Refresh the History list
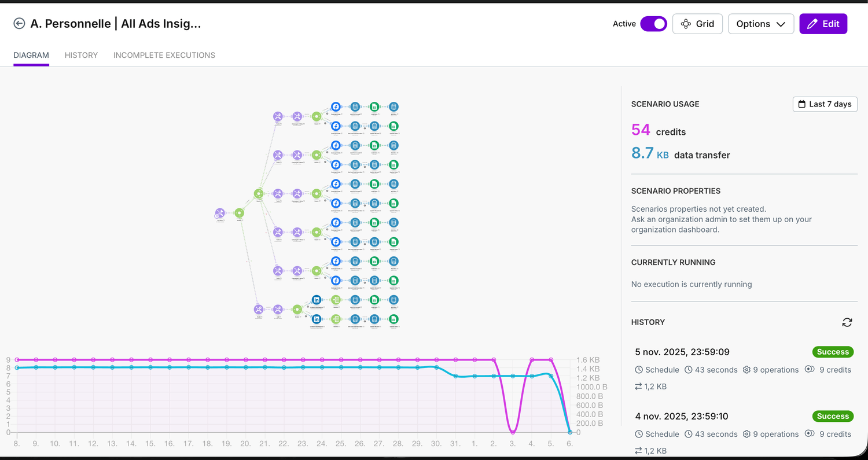The image size is (868, 460). coord(847,322)
